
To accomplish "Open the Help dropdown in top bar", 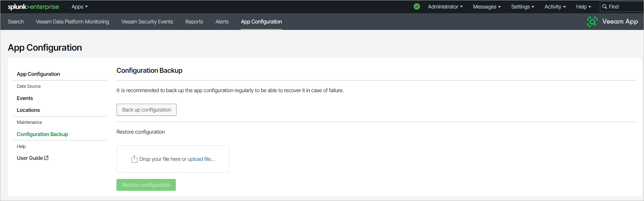I will (583, 7).
